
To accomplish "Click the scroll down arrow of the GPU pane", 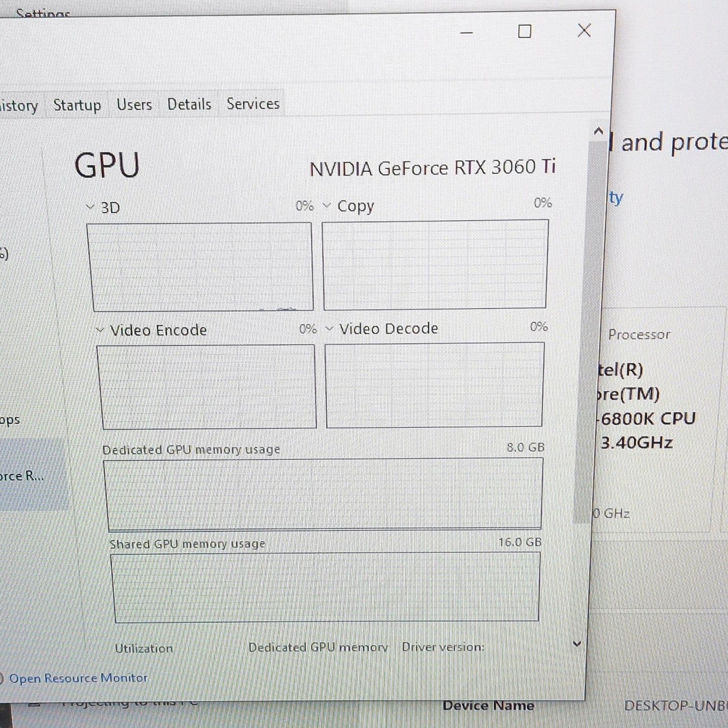I will point(577,644).
